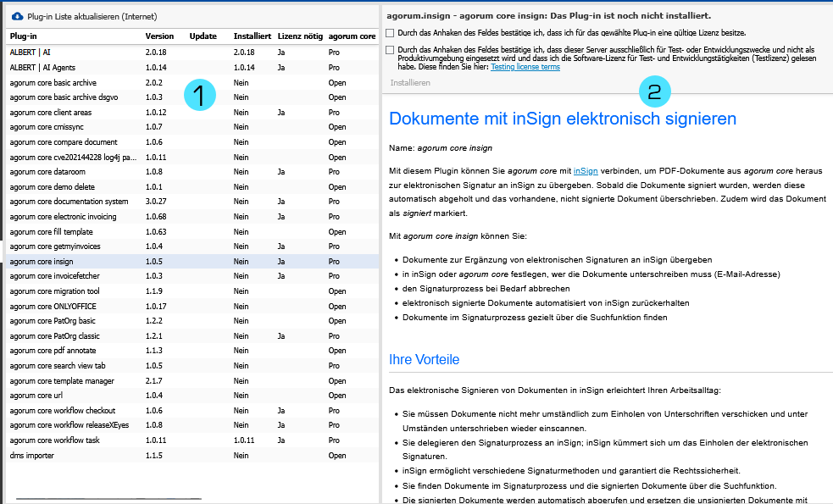Select 'agorum core dataroom' plug-in
The height and width of the screenshot is (504, 833).
point(192,172)
